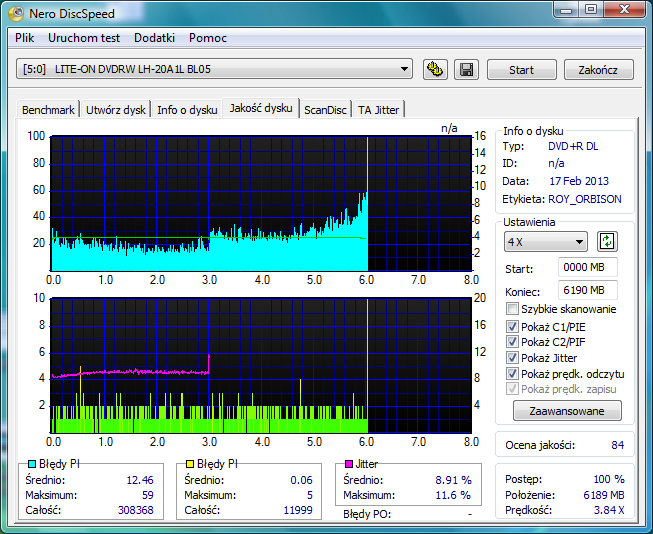This screenshot has height=534, width=653.
Task: Toggle Pokaż C2/PIF checkbox
Action: [x=512, y=342]
